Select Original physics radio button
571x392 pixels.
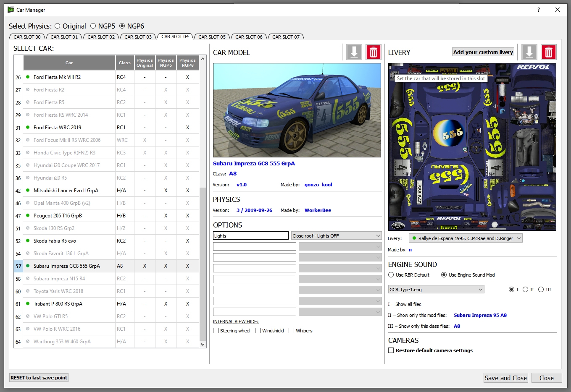pos(58,26)
